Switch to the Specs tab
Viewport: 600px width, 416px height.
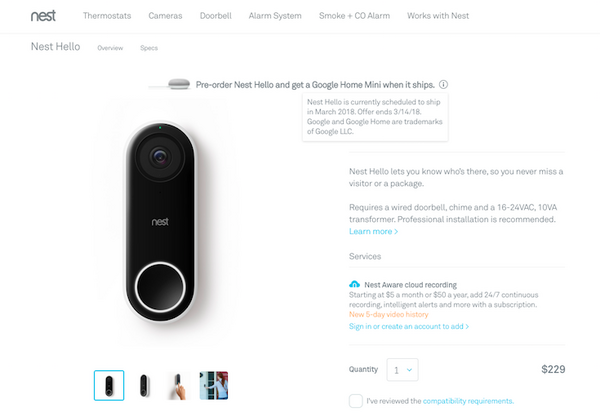click(x=149, y=48)
